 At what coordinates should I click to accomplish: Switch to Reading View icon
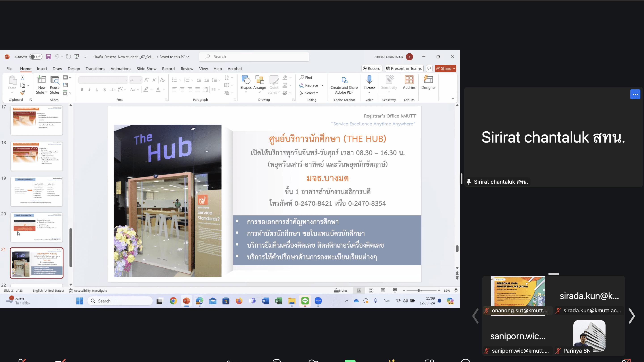click(x=383, y=290)
